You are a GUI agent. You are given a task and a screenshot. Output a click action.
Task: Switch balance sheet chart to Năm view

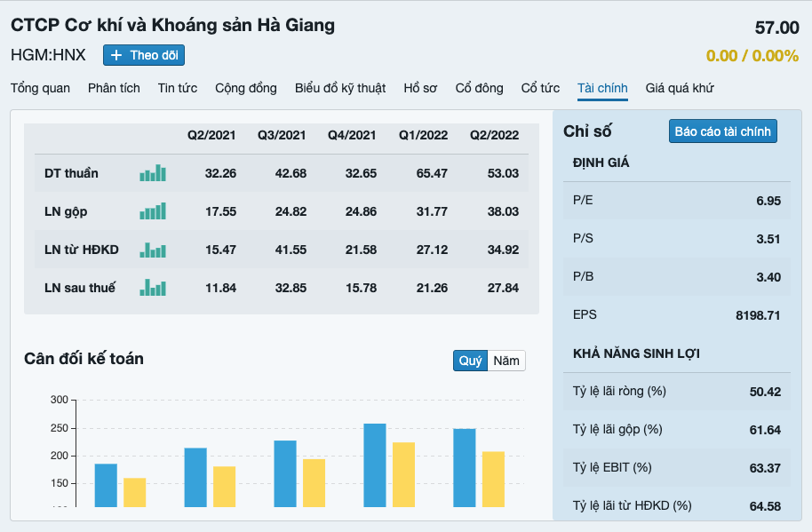click(x=506, y=361)
